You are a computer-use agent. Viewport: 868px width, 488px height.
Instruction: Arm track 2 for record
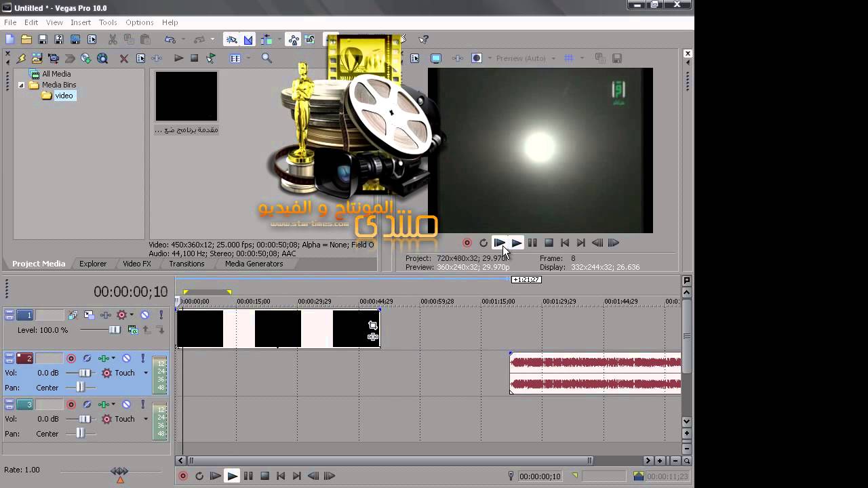71,359
